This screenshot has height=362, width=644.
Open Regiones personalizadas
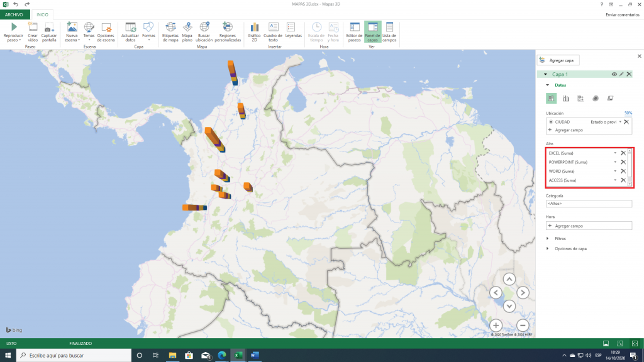pos(228,32)
